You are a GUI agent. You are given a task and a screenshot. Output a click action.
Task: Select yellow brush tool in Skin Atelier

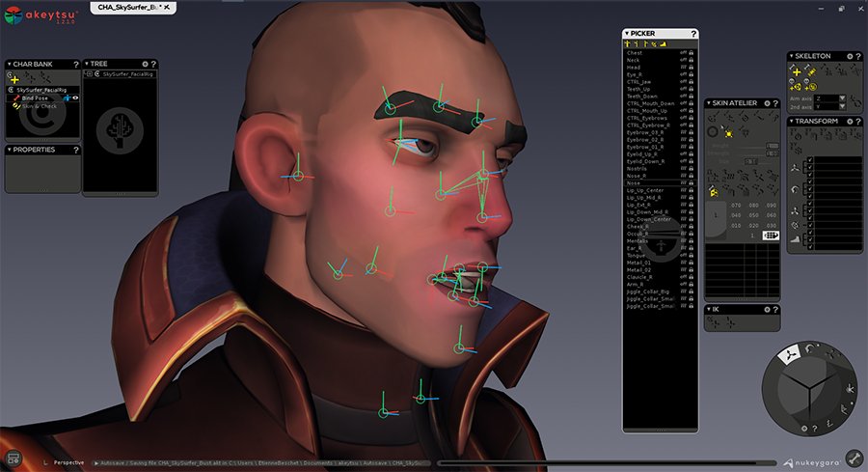[x=728, y=133]
